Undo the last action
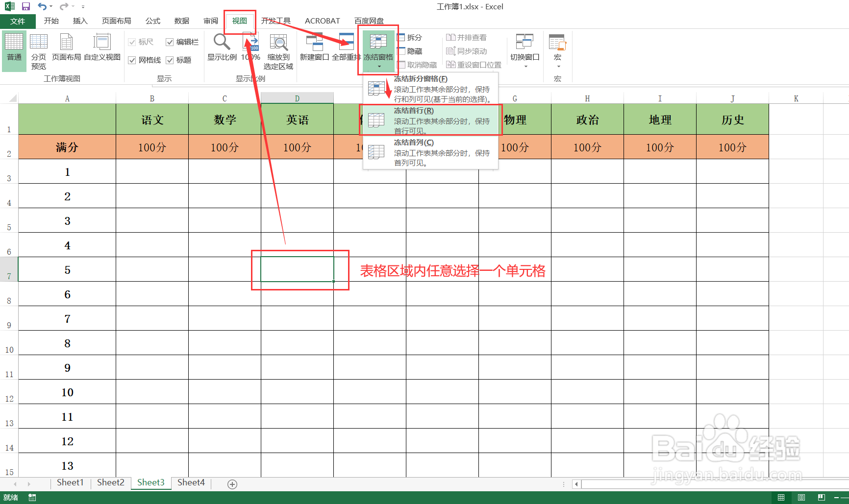849x504 pixels. [x=43, y=6]
